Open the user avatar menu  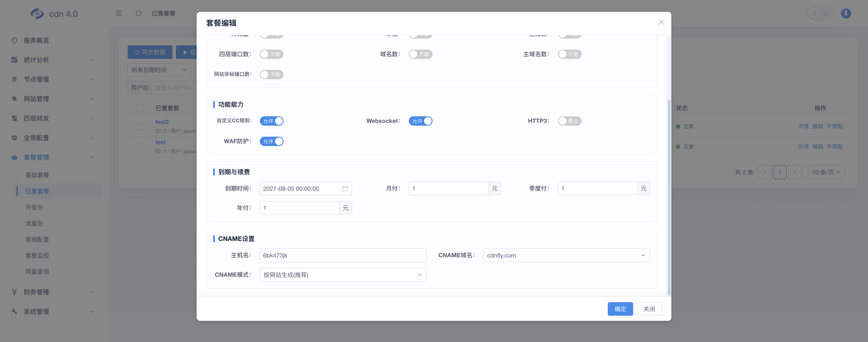pyautogui.click(x=846, y=14)
